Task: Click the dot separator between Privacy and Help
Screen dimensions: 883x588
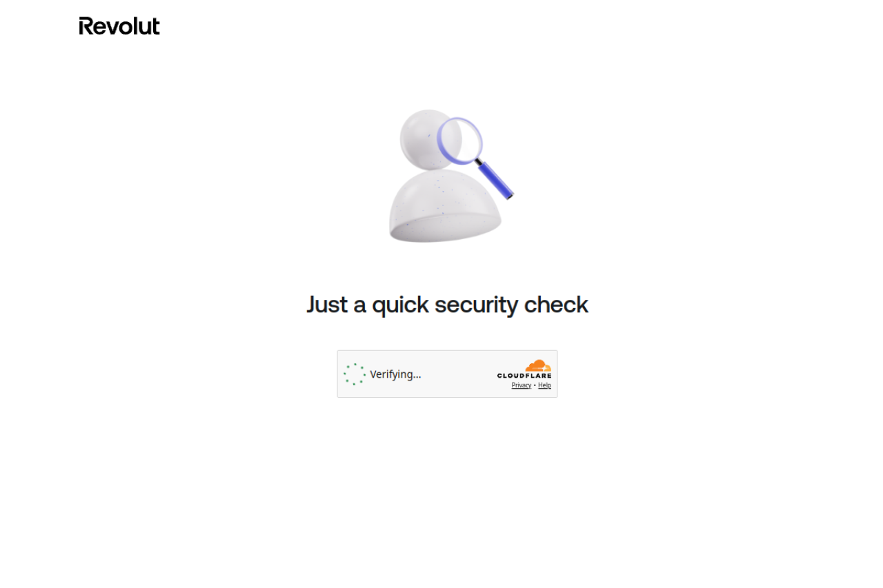Action: (535, 385)
